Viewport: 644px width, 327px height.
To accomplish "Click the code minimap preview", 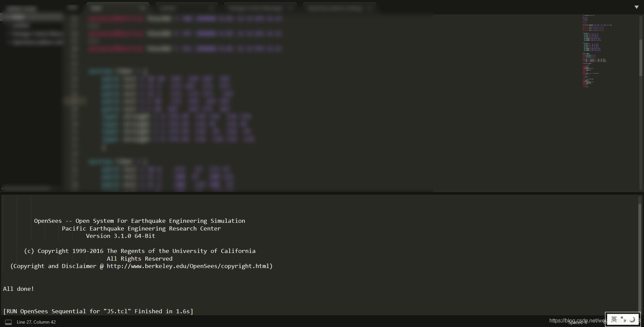I will pos(597,51).
